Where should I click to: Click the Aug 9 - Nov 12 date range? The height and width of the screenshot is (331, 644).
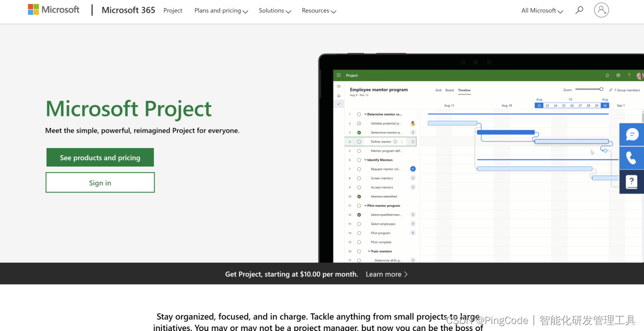(x=359, y=95)
